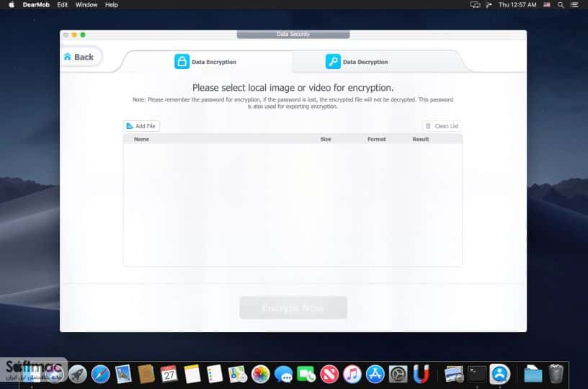Click the Result column header
Viewport: 588px width, 389px height.
click(420, 139)
